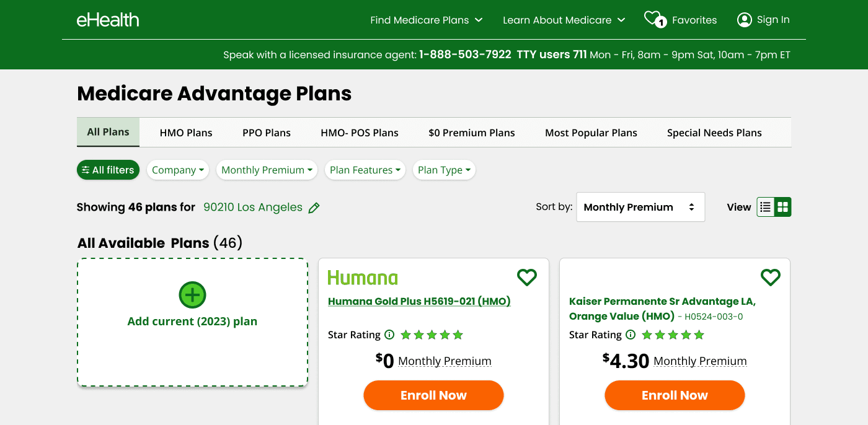The height and width of the screenshot is (425, 868).
Task: Click the eHealth logo
Action: click(108, 20)
